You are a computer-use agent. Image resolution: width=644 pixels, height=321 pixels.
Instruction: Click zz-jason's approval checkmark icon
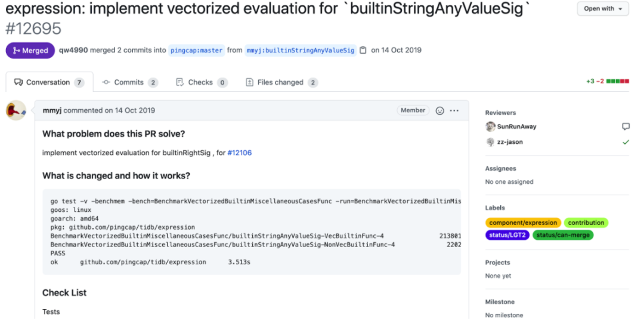point(626,142)
